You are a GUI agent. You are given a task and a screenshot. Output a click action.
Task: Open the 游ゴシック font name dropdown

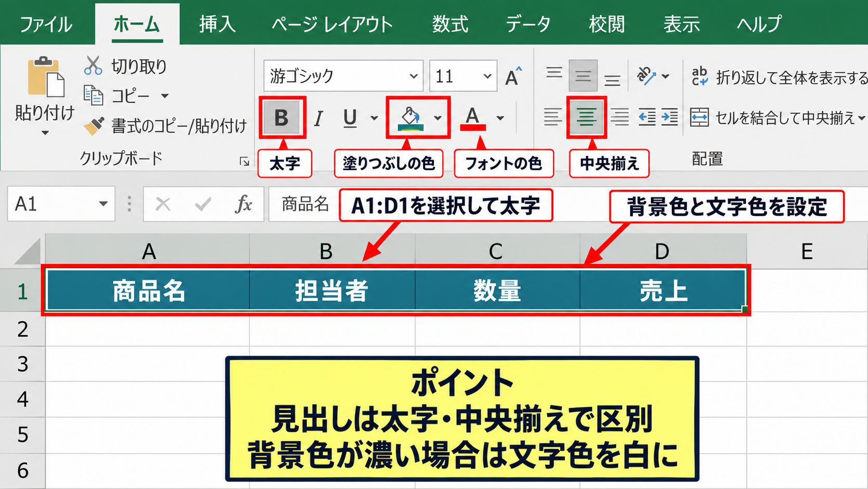click(x=413, y=76)
